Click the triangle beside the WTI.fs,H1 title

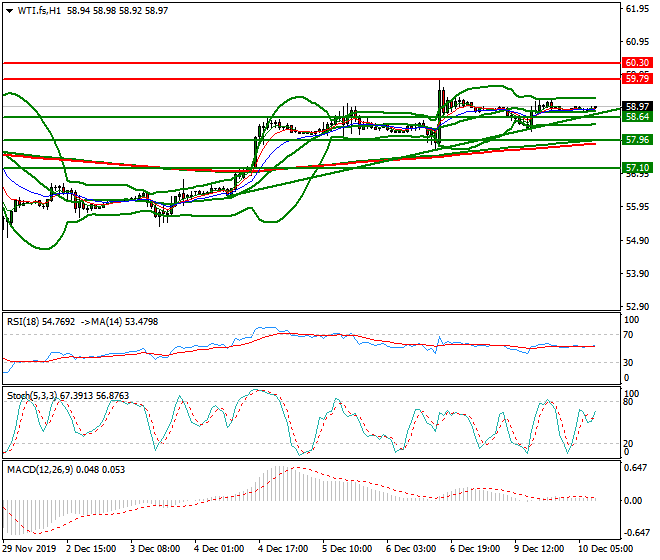[8, 10]
